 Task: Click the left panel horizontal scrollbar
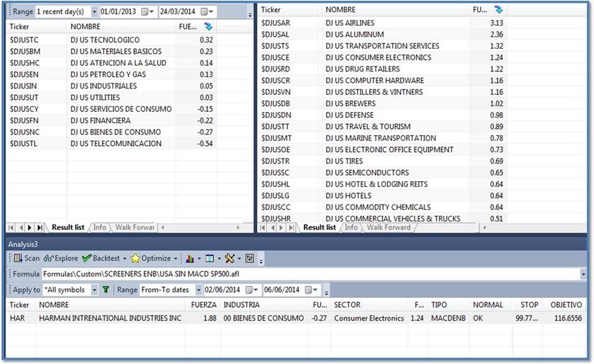pyautogui.click(x=200, y=228)
